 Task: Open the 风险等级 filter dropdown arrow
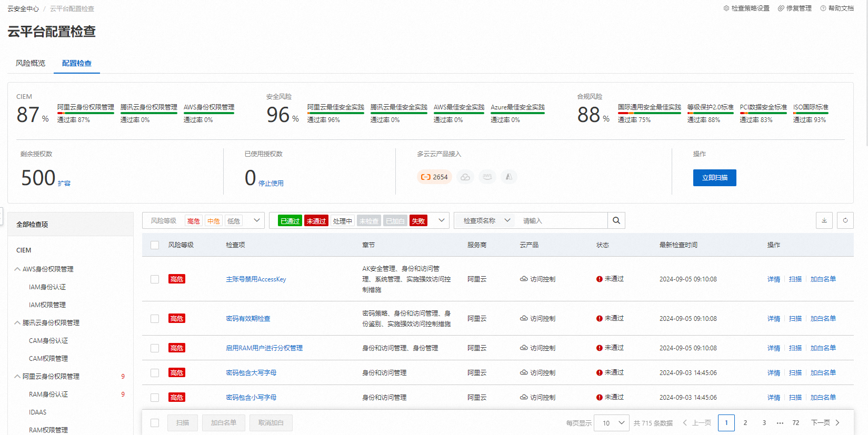coord(257,220)
